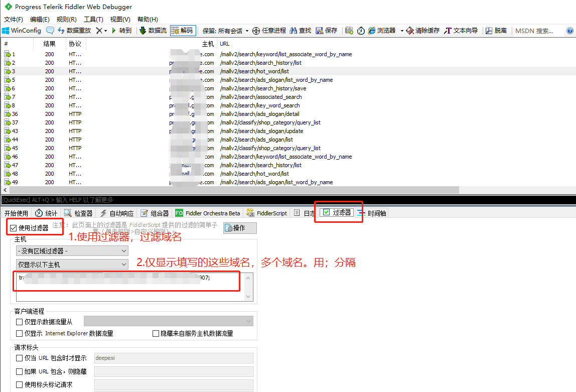Open the 编辑(E) menu
The height and width of the screenshot is (392, 576).
[x=40, y=20]
